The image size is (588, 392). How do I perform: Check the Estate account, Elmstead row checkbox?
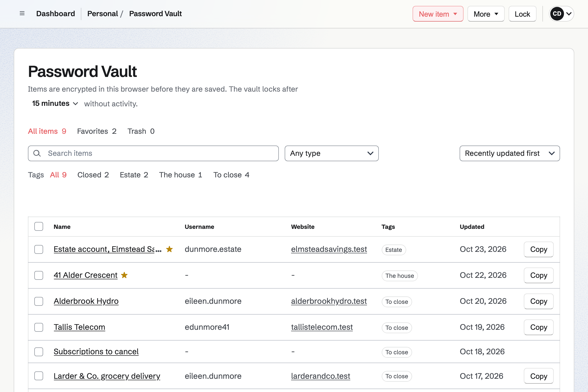39,249
